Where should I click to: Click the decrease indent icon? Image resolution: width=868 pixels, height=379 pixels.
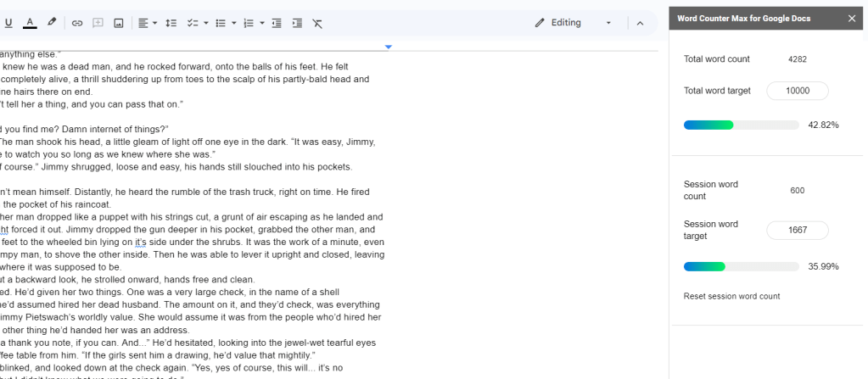click(277, 23)
